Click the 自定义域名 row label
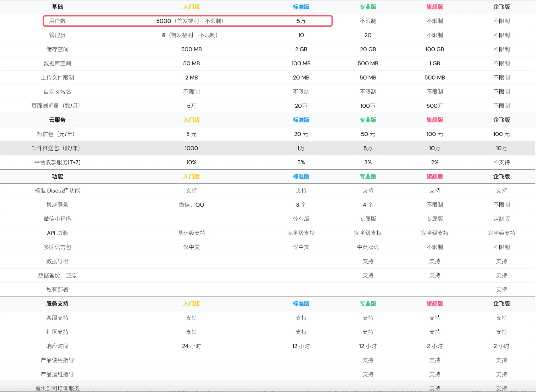This screenshot has width=536, height=392. point(57,92)
